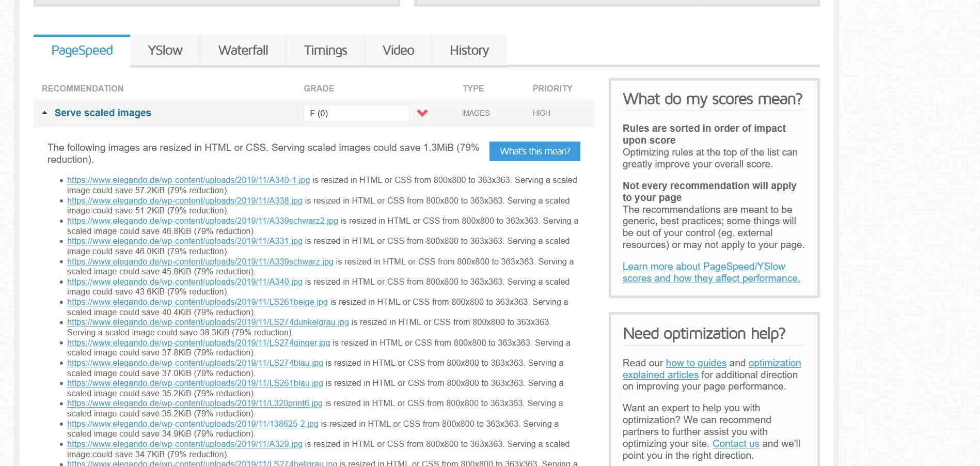Switch to the YSlow tab
The width and height of the screenshot is (980, 466).
(165, 51)
